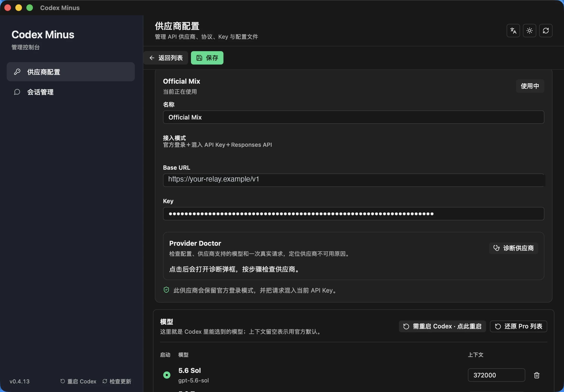Image resolution: width=564 pixels, height=392 pixels.
Task: Switch language with the translate icon
Action: (513, 31)
